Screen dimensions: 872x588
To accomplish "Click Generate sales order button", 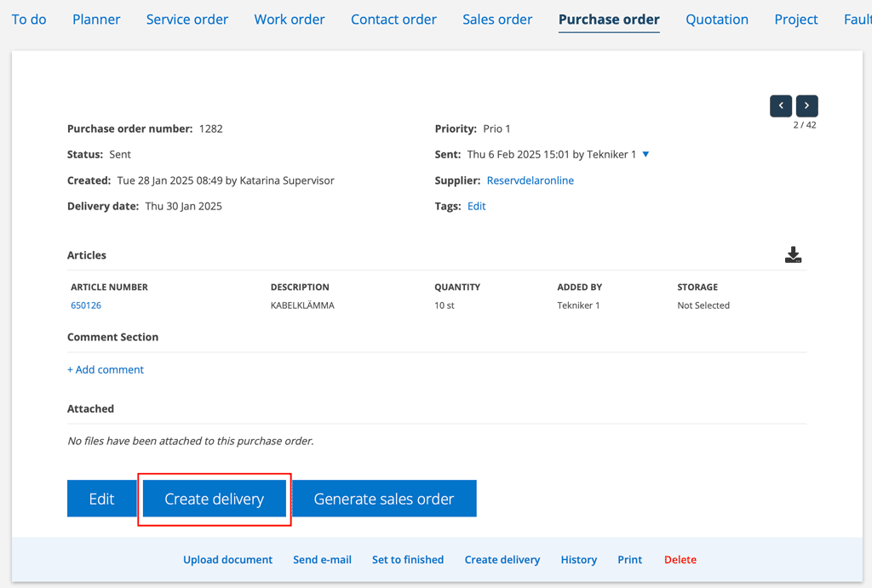I will point(384,499).
